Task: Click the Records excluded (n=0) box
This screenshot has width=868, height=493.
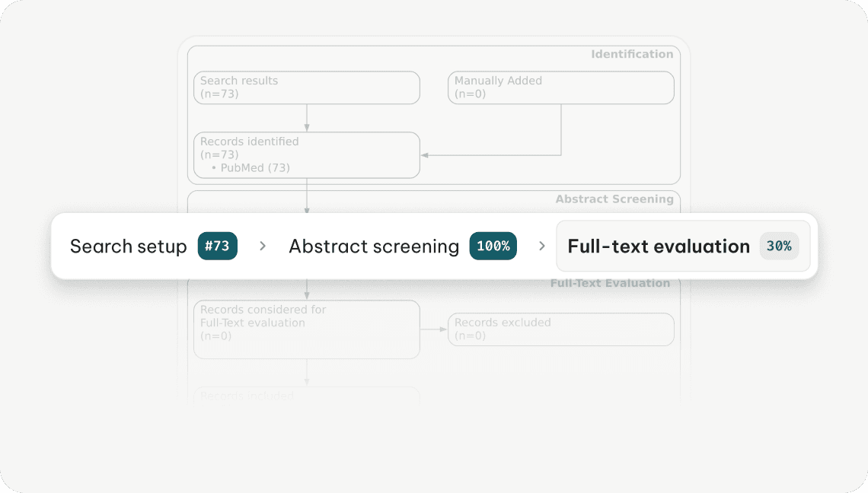Action: [x=560, y=329]
